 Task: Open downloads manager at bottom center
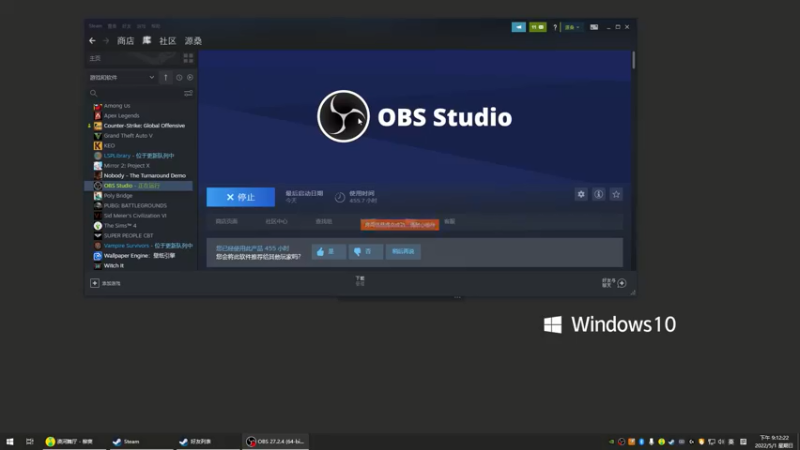pyautogui.click(x=360, y=281)
